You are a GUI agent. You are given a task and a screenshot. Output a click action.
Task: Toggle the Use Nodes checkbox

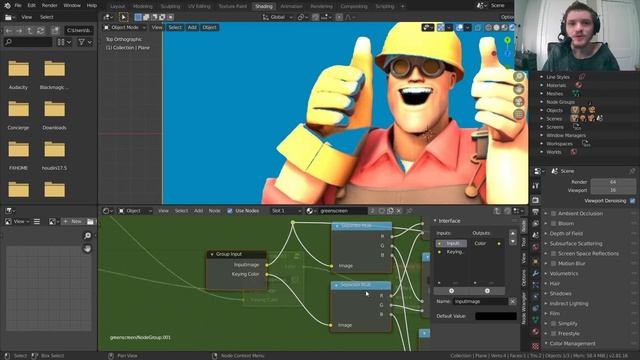(x=230, y=211)
